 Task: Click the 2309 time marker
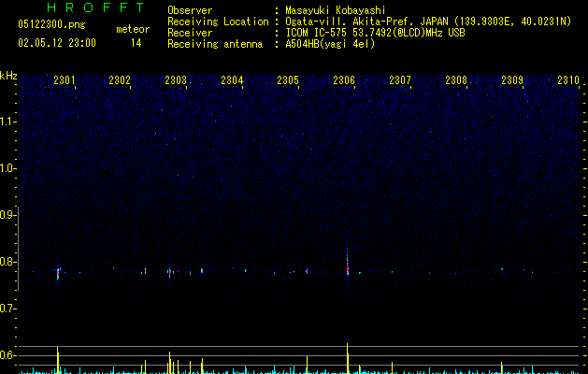(x=512, y=80)
